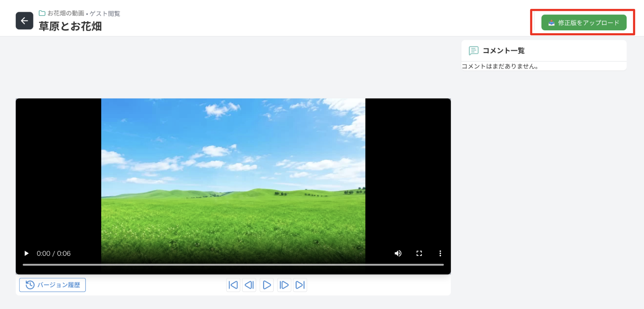Viewport: 644px width, 309px height.
Task: Mute the video audio
Action: click(x=398, y=253)
